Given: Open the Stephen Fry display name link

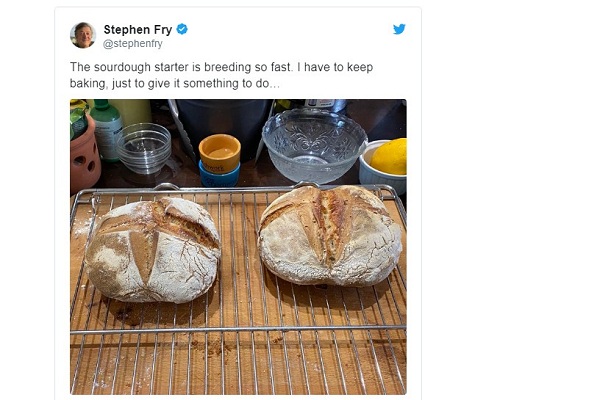Looking at the screenshot, I should tap(138, 29).
